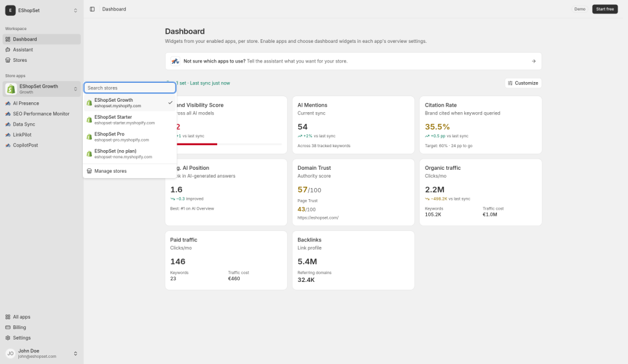The width and height of the screenshot is (628, 364).
Task: Open the John Doe account menu chevron
Action: (x=75, y=354)
